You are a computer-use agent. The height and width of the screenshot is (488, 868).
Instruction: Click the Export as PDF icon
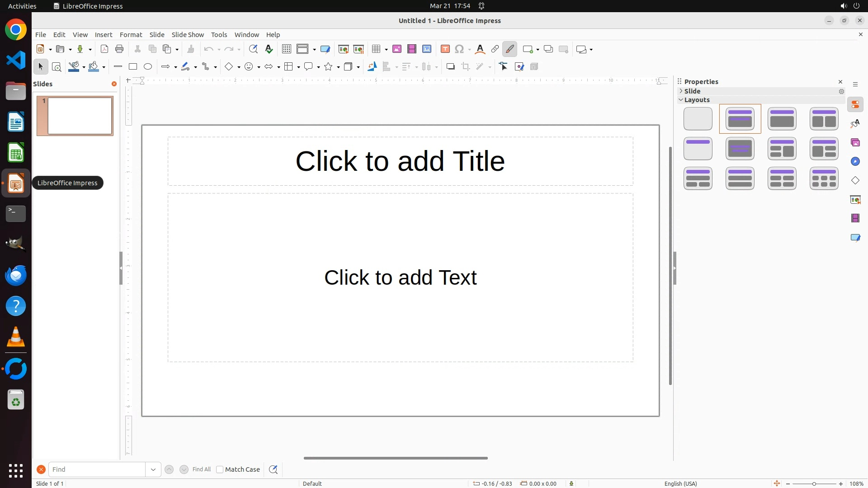tap(104, 49)
